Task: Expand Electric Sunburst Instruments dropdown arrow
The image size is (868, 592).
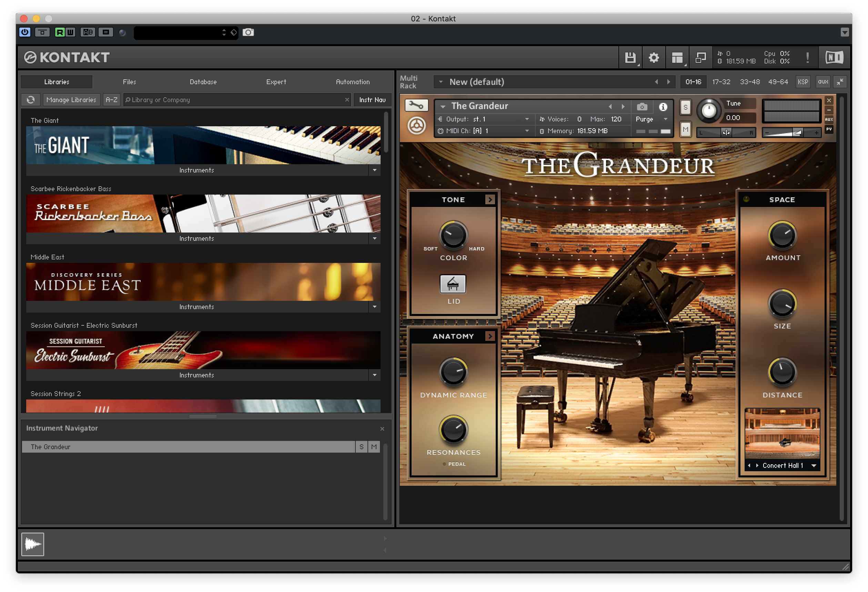Action: coord(375,375)
